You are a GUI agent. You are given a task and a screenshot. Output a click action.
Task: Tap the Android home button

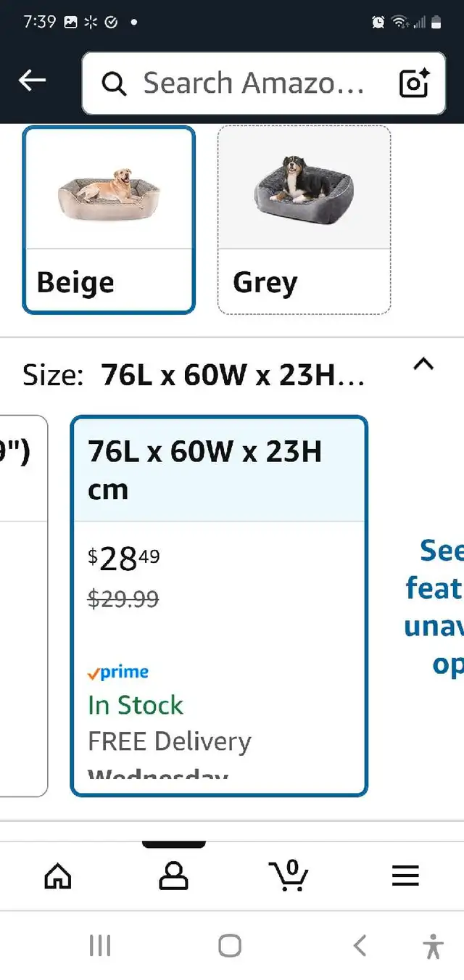point(230,946)
